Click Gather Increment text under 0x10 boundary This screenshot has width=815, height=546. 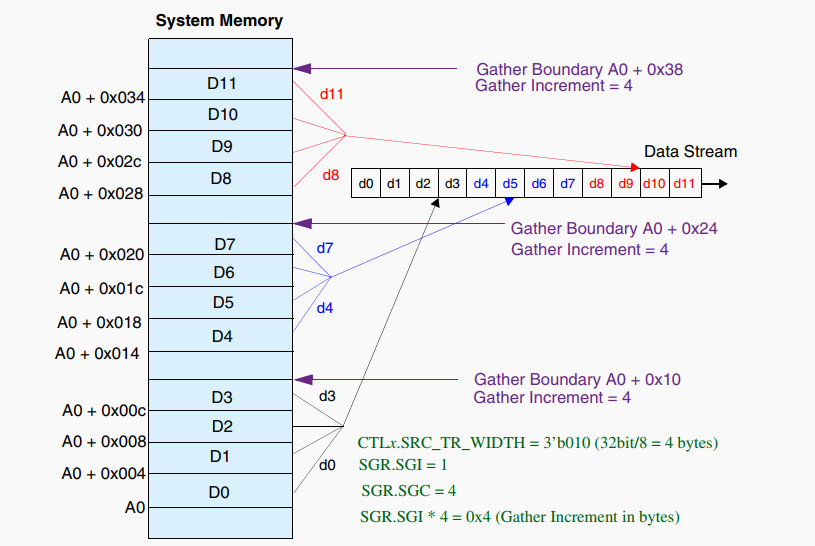point(552,398)
